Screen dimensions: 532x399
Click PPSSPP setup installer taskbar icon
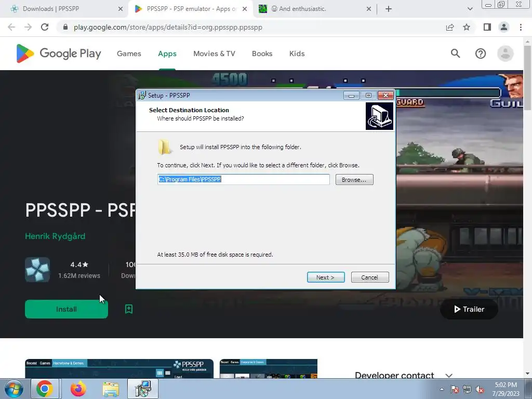click(x=143, y=389)
